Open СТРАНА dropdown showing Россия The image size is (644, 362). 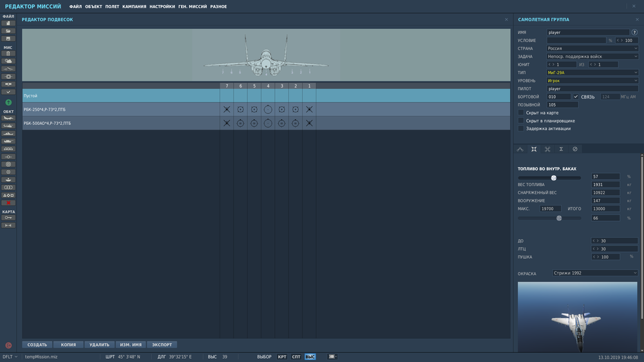click(x=592, y=48)
